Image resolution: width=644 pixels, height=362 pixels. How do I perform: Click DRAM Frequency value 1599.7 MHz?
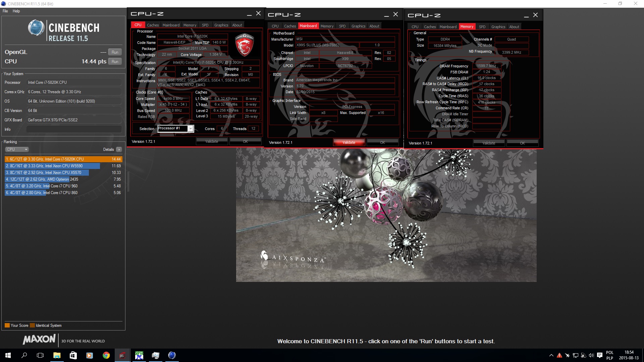[486, 66]
